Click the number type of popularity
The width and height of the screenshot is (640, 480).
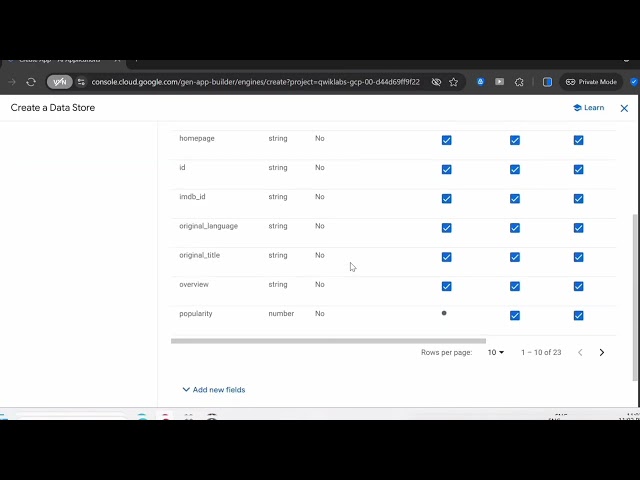[x=281, y=313]
